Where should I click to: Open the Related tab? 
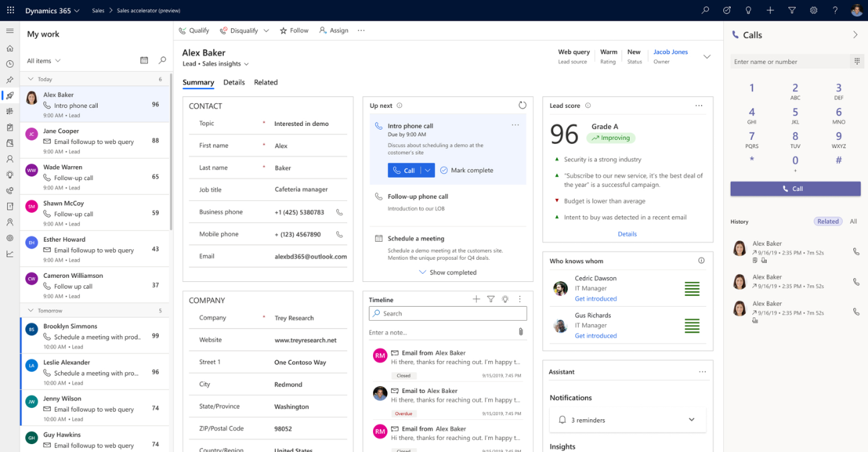tap(265, 82)
